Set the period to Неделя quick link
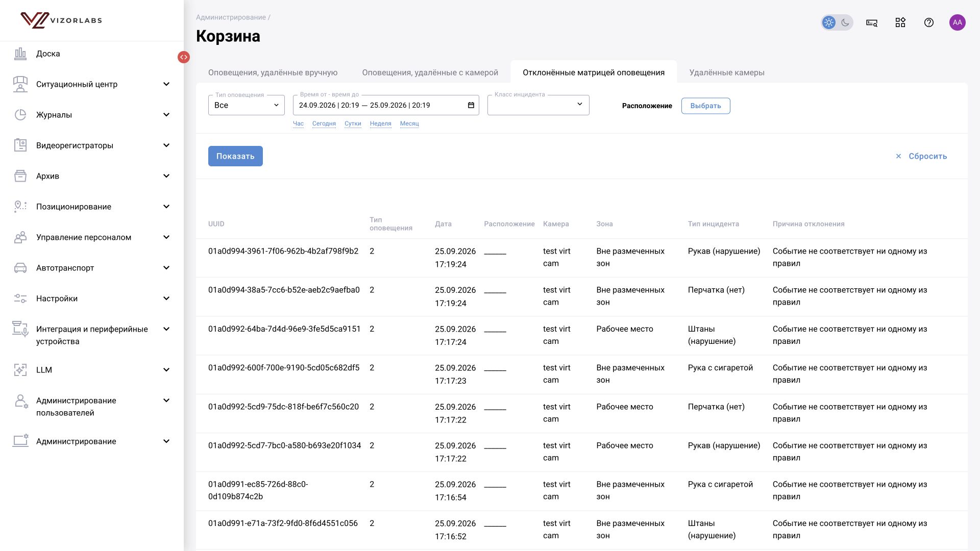 pos(380,123)
